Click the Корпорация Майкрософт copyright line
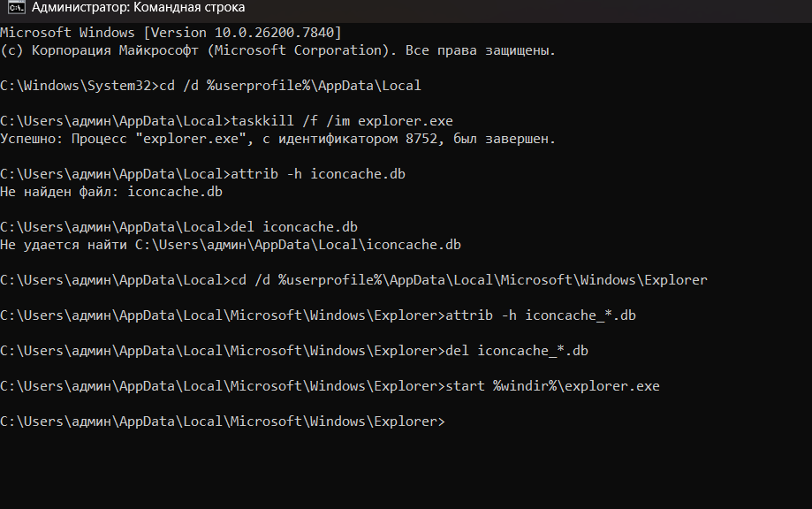 [x=277, y=50]
